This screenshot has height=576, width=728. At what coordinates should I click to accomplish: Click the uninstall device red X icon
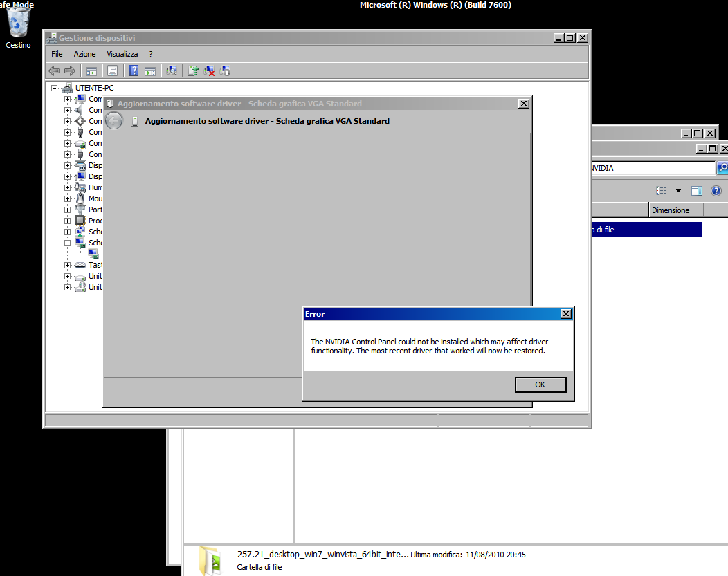209,71
